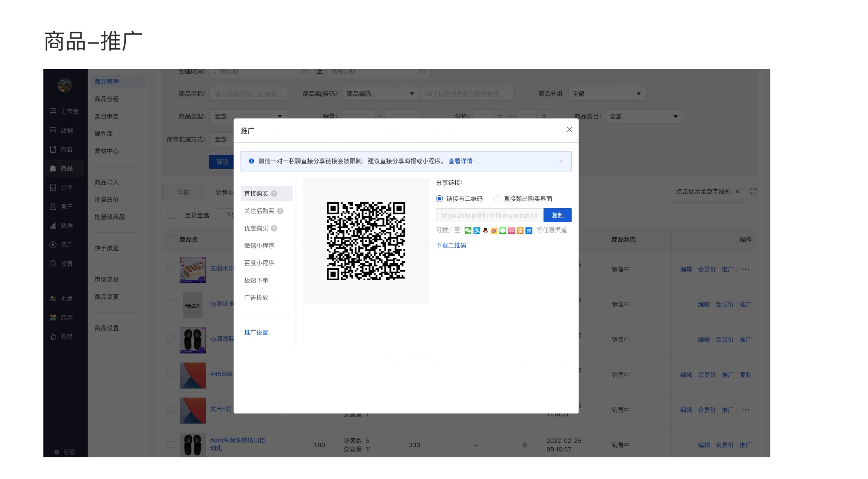Screen dimensions: 868x479
Task: Click the WeChat channel icon
Action: click(468, 230)
